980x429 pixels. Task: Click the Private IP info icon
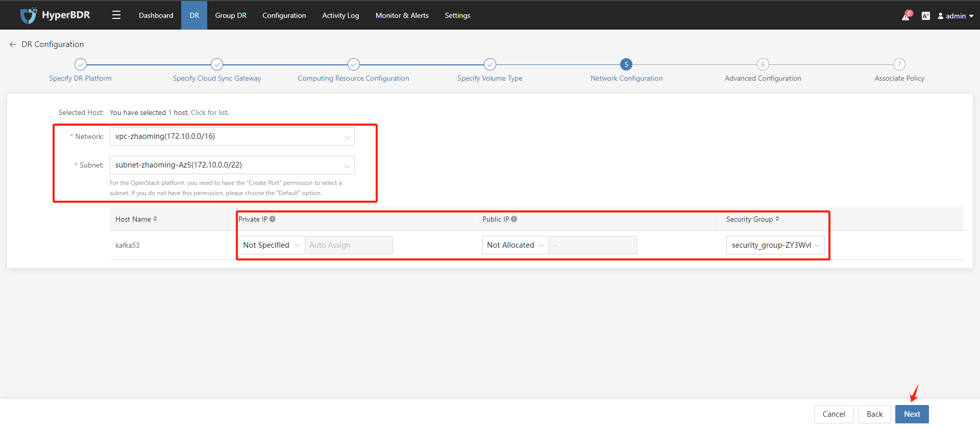273,219
